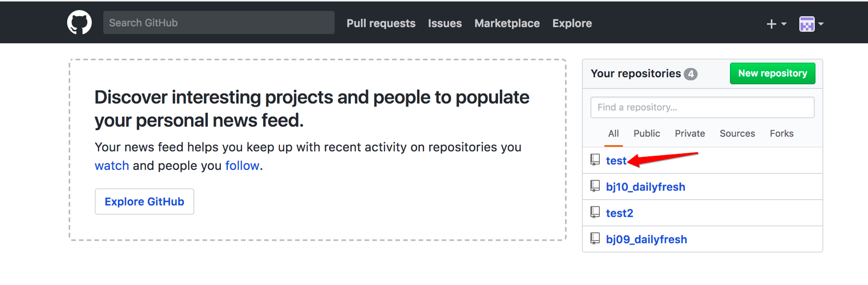Open Pull requests in the navbar
The width and height of the screenshot is (868, 285).
click(381, 23)
